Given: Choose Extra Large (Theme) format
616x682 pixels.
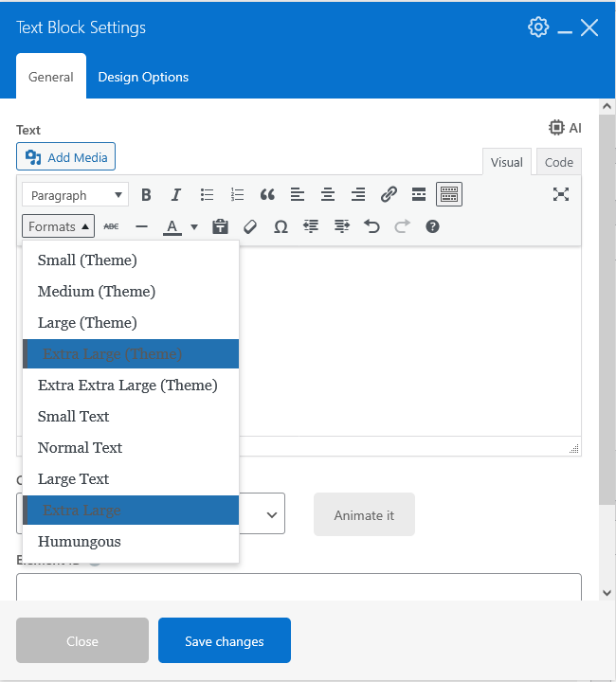Looking at the screenshot, I should 131,353.
